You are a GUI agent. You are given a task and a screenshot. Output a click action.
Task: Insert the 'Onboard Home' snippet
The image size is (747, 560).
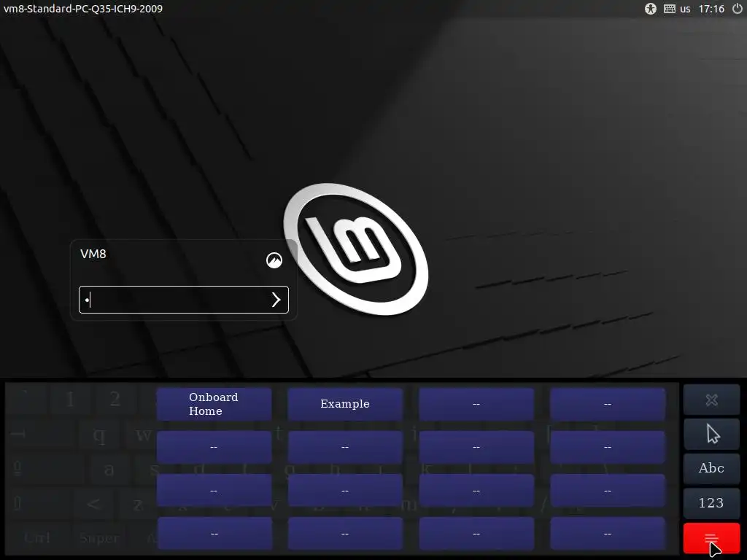[214, 404]
